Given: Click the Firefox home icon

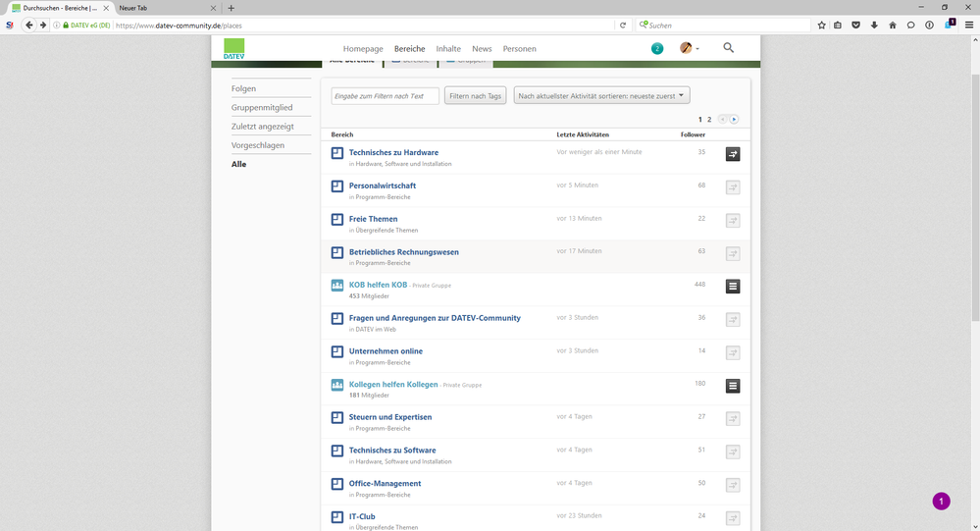Looking at the screenshot, I should [x=892, y=25].
